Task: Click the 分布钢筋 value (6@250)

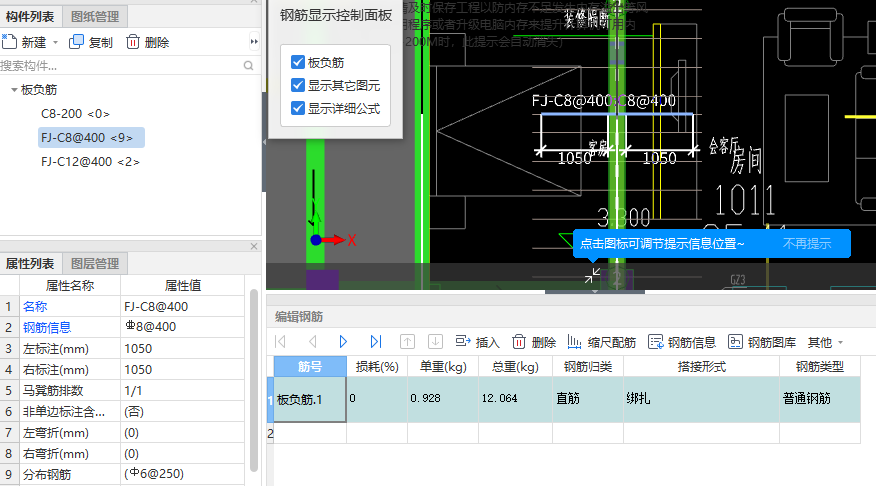Action: point(183,474)
